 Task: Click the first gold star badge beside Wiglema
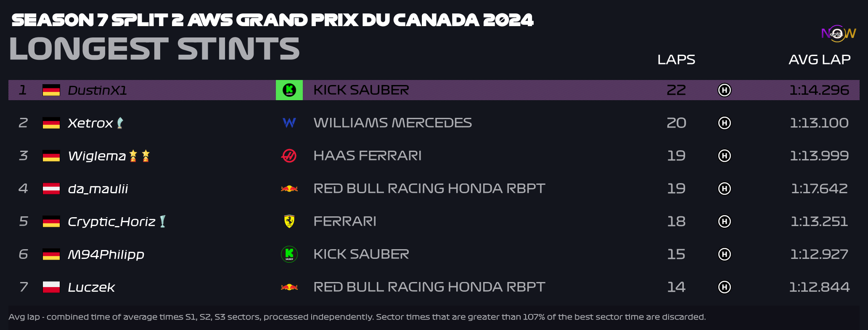133,156
